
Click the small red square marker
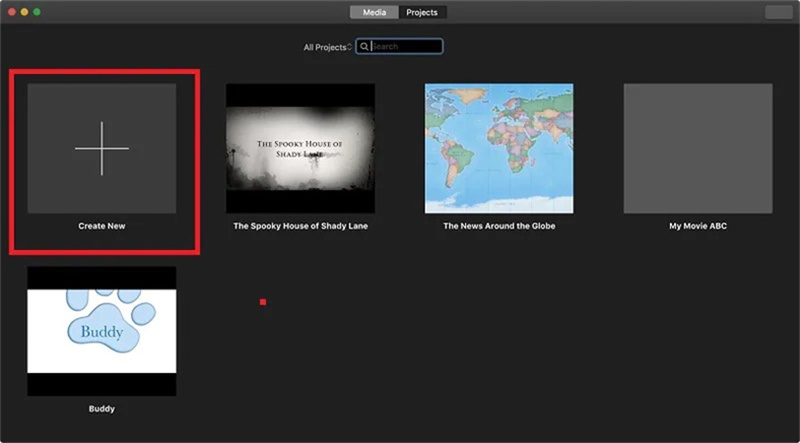(x=263, y=302)
